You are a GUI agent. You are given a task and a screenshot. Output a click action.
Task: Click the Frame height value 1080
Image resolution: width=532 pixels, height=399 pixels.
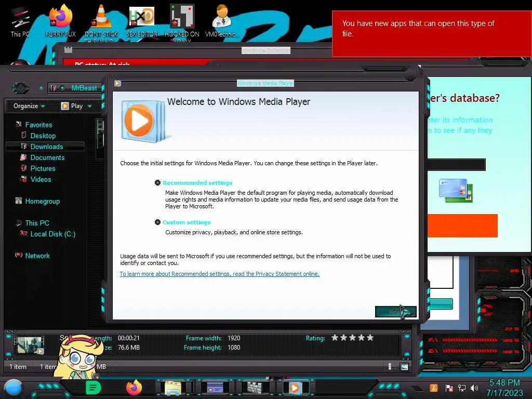click(234, 348)
